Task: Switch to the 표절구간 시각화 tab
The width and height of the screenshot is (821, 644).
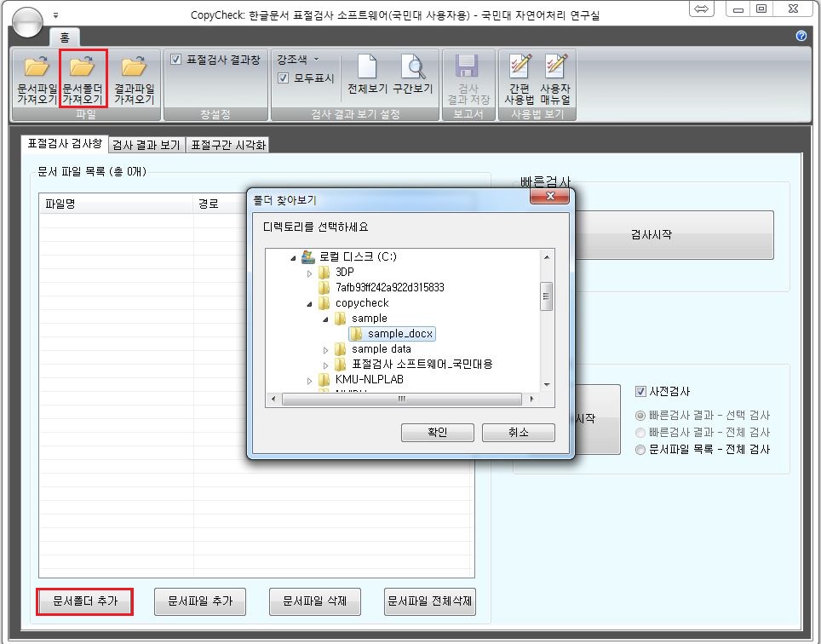Action: [x=227, y=145]
